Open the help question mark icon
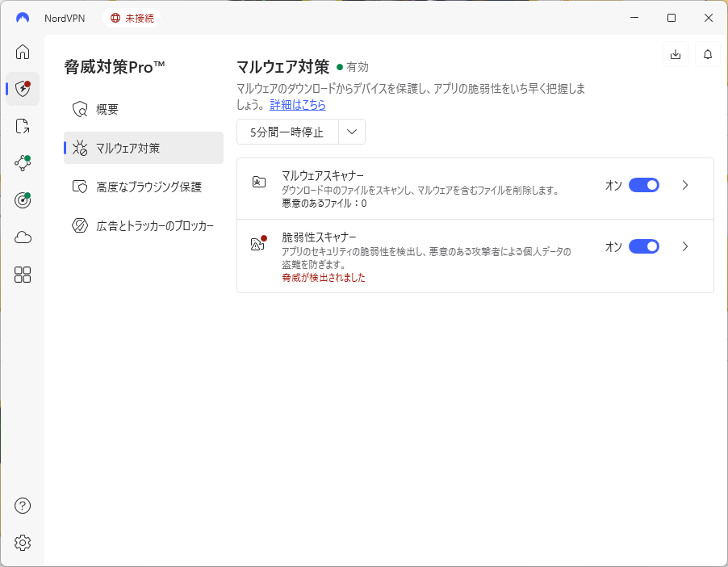The width and height of the screenshot is (728, 567). (x=22, y=506)
